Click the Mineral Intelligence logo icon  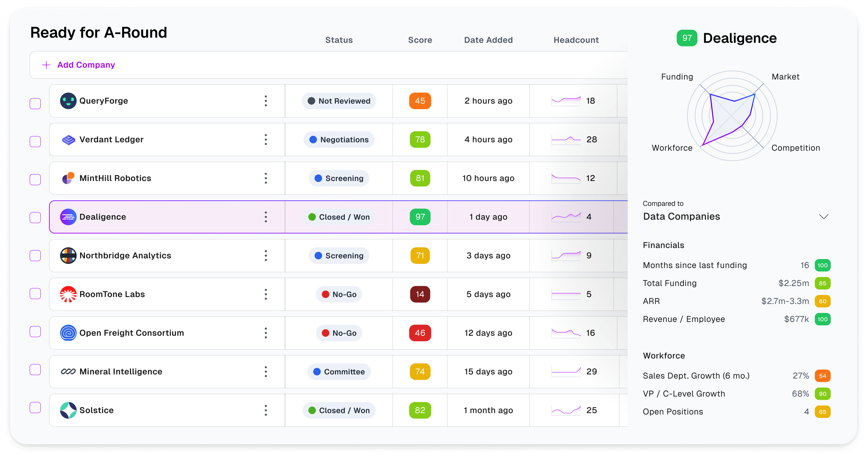(68, 371)
